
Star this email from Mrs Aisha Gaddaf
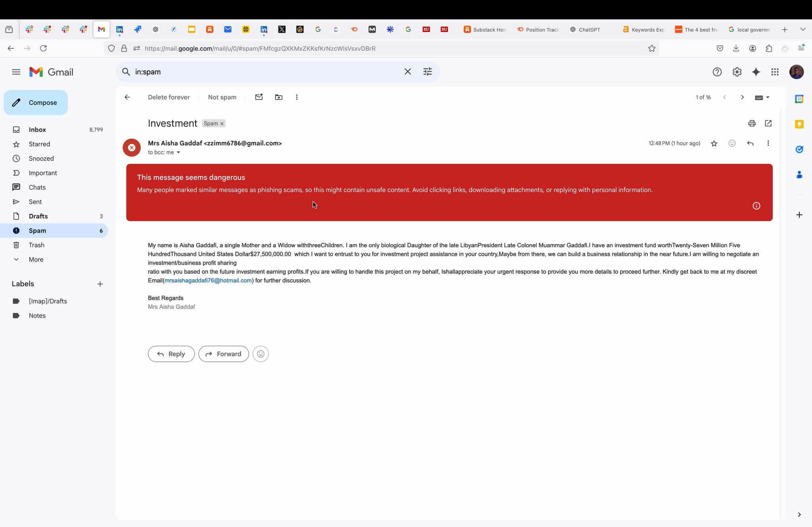point(714,143)
